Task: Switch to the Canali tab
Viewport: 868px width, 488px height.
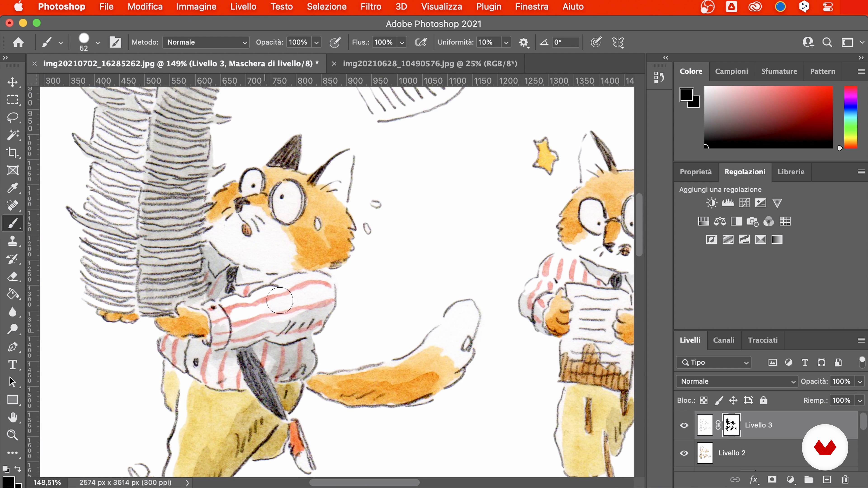Action: tap(723, 340)
